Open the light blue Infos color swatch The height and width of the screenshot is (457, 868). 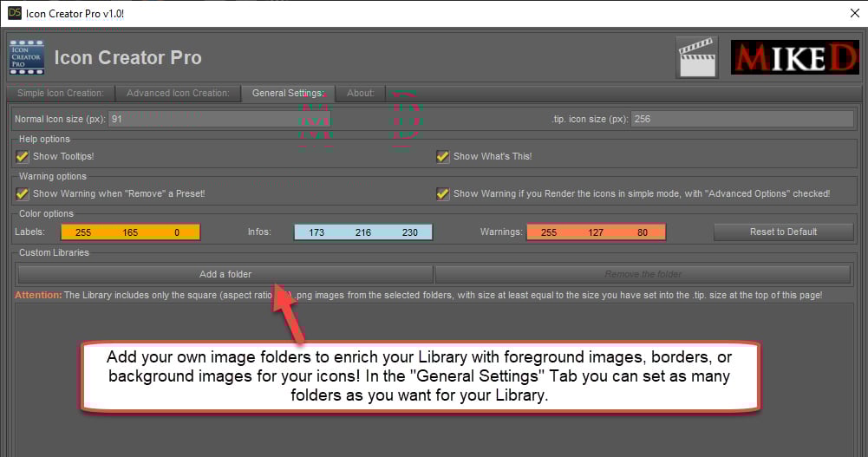363,232
